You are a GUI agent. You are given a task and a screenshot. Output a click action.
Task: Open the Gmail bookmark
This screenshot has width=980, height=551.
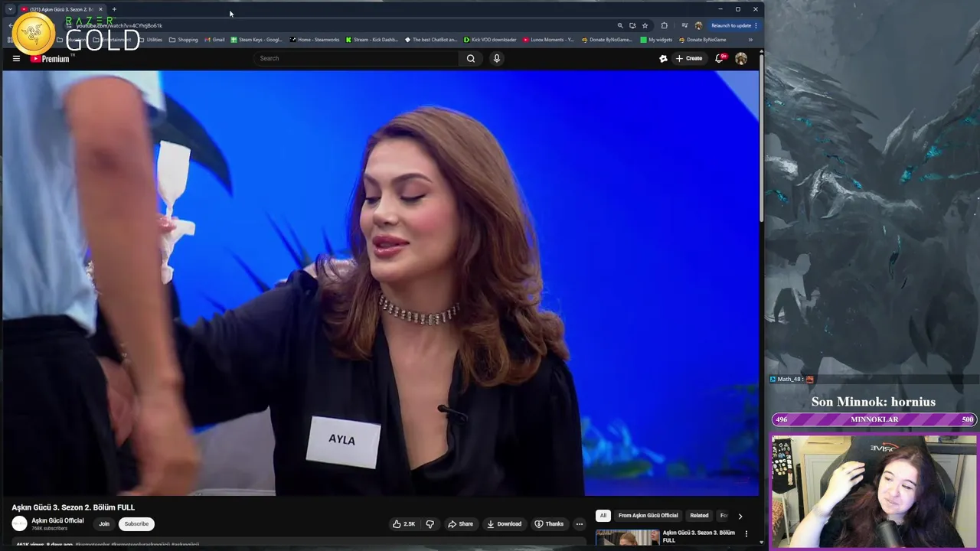click(x=214, y=40)
